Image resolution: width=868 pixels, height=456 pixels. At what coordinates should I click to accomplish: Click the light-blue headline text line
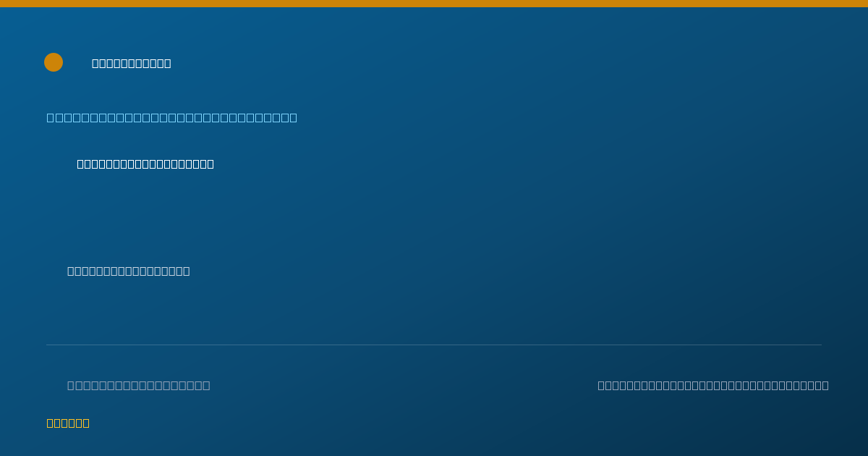(172, 117)
